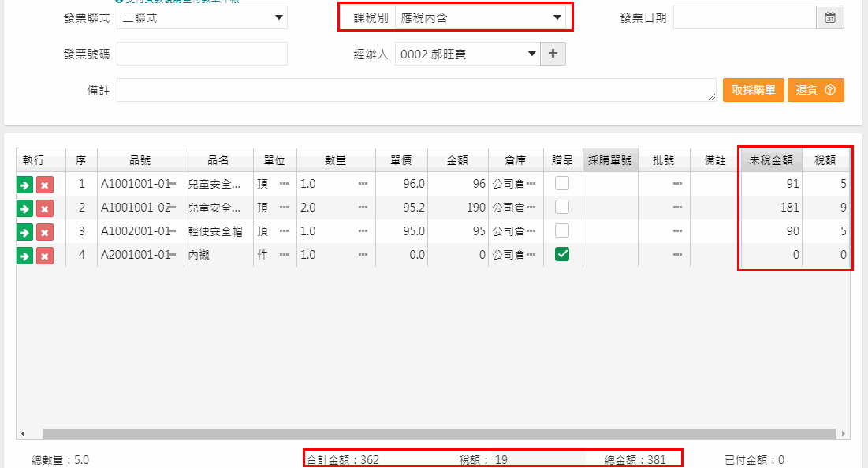
Task: Check the 贈品 box for row 2
Action: pyautogui.click(x=562, y=207)
